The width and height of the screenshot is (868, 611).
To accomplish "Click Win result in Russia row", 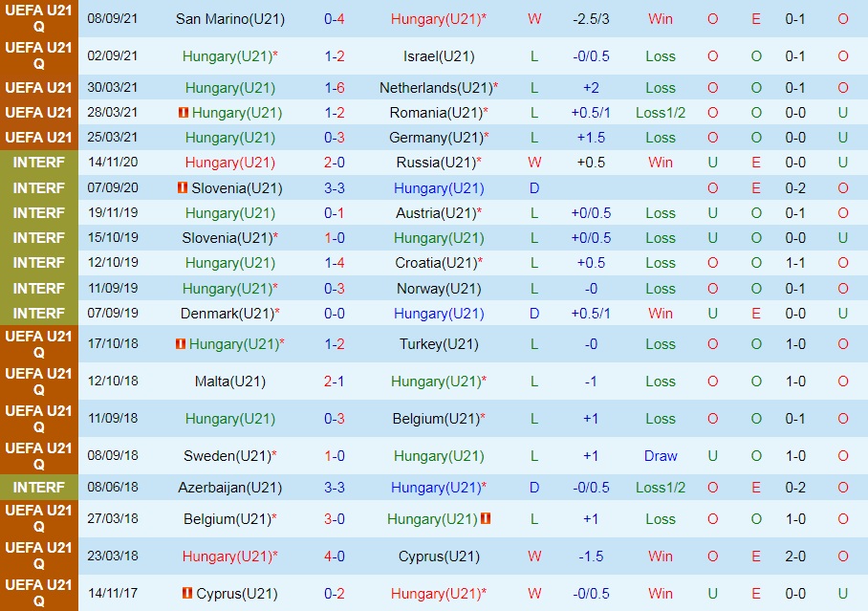I will pos(661,163).
